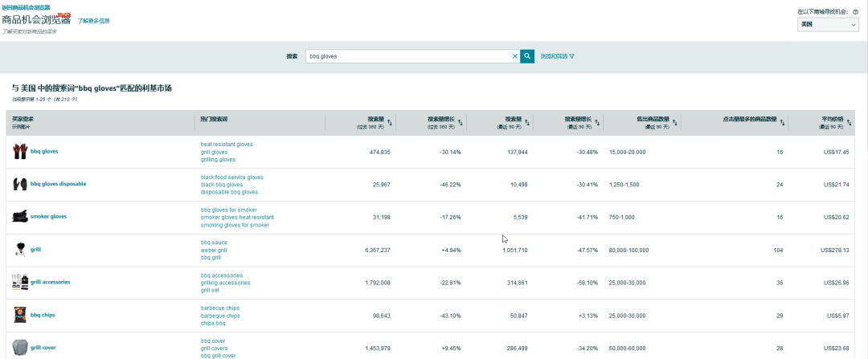
Task: Open the heat resistant gloves search term
Action: (227, 145)
